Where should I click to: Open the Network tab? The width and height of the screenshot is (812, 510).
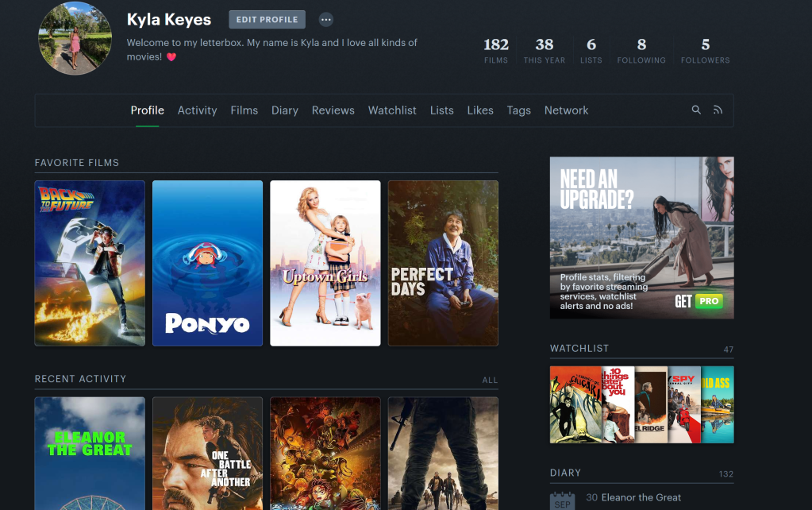coord(566,110)
